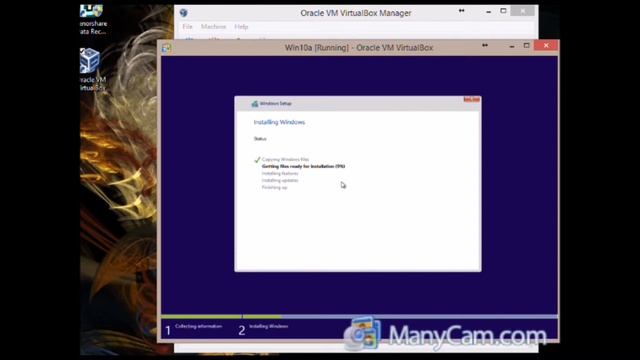Click the Win10a window title text
The height and width of the screenshot is (360, 640).
(359, 48)
